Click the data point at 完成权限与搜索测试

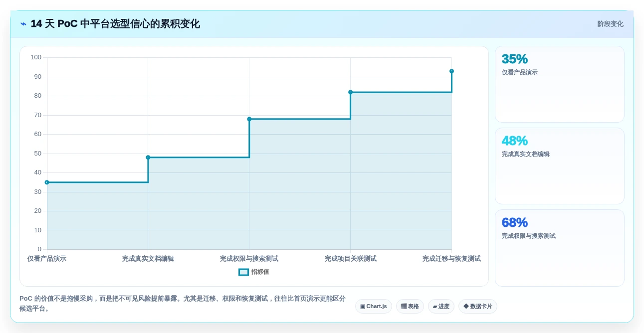249,119
